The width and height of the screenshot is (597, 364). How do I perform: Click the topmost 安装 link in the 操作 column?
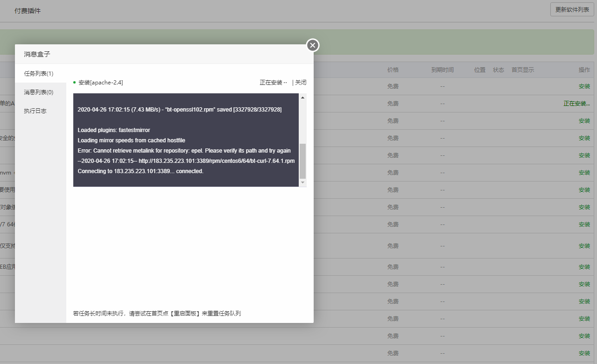coord(584,86)
